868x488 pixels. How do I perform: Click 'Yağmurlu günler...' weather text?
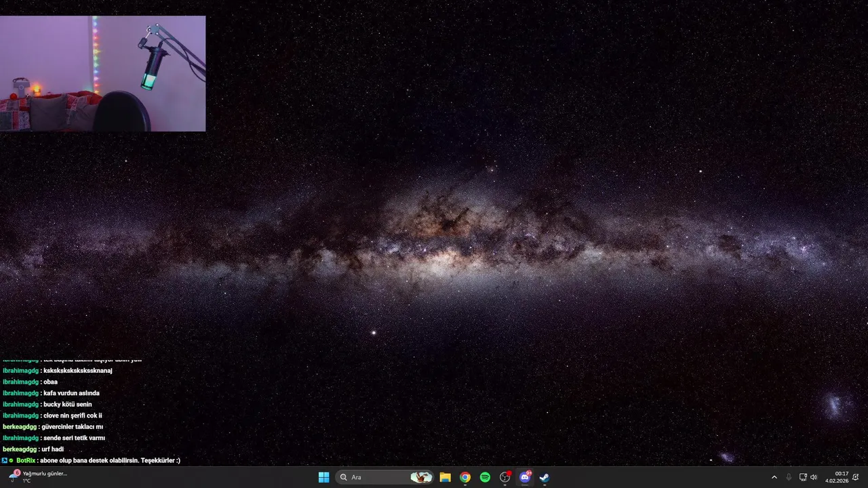point(45,474)
